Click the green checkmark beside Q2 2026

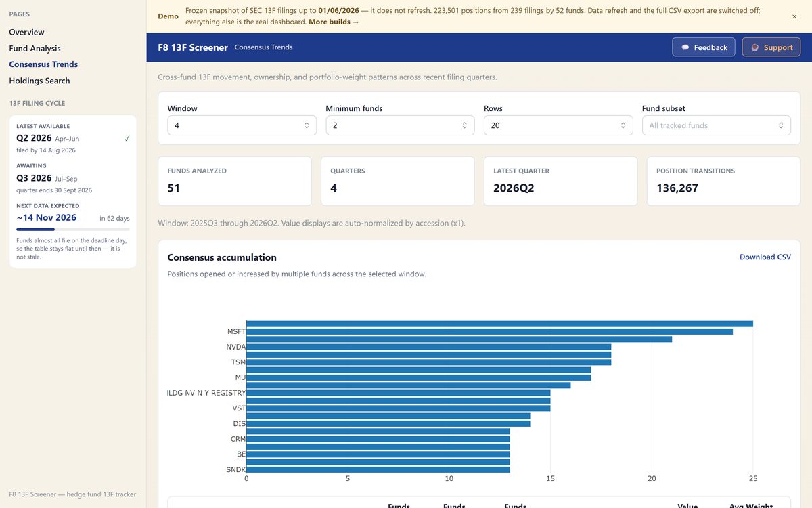pyautogui.click(x=127, y=138)
